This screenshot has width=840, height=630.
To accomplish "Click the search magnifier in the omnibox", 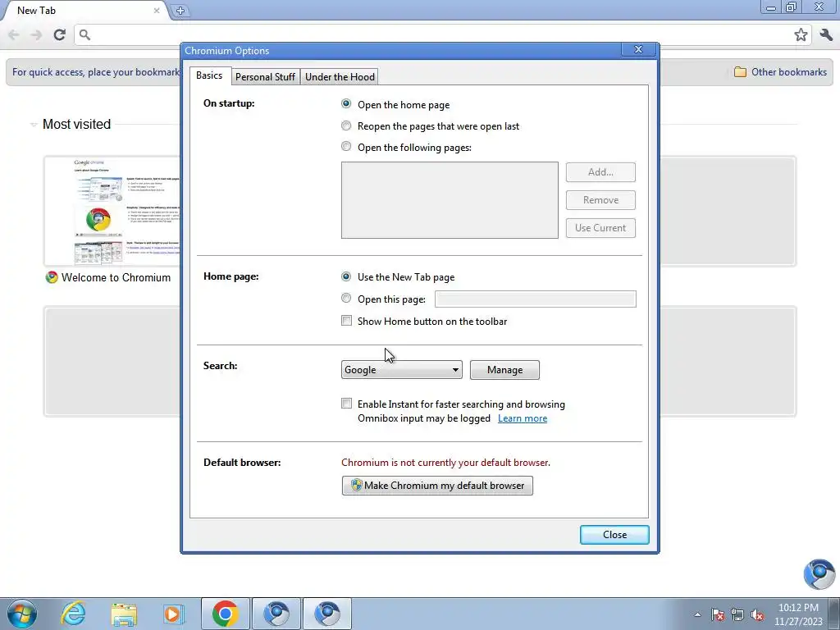I will click(84, 34).
